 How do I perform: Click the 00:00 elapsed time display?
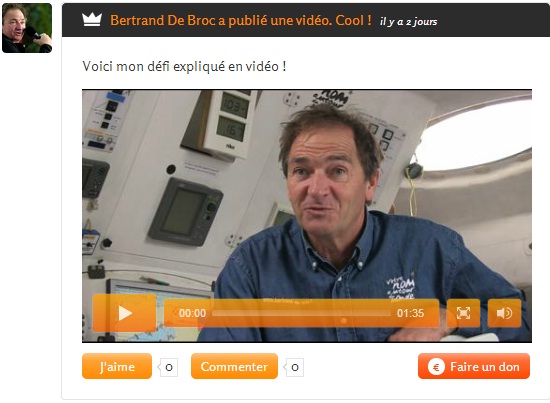click(x=192, y=313)
